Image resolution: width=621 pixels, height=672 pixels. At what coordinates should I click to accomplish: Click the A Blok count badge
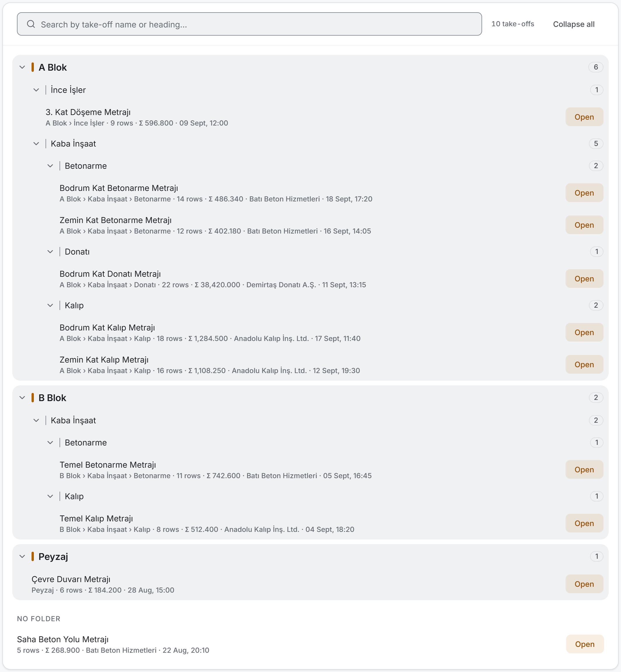coord(595,67)
